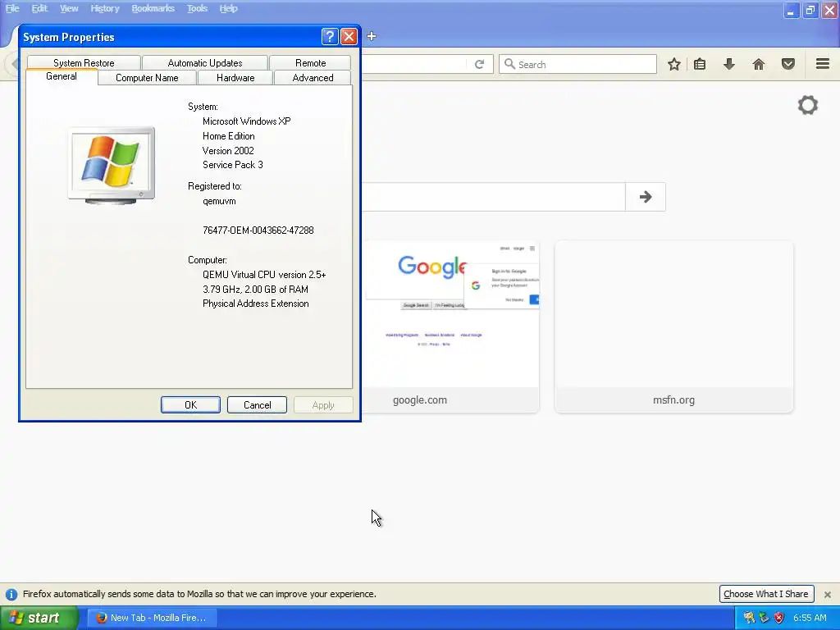Click the new tab page search box
The image size is (840, 630).
493,197
